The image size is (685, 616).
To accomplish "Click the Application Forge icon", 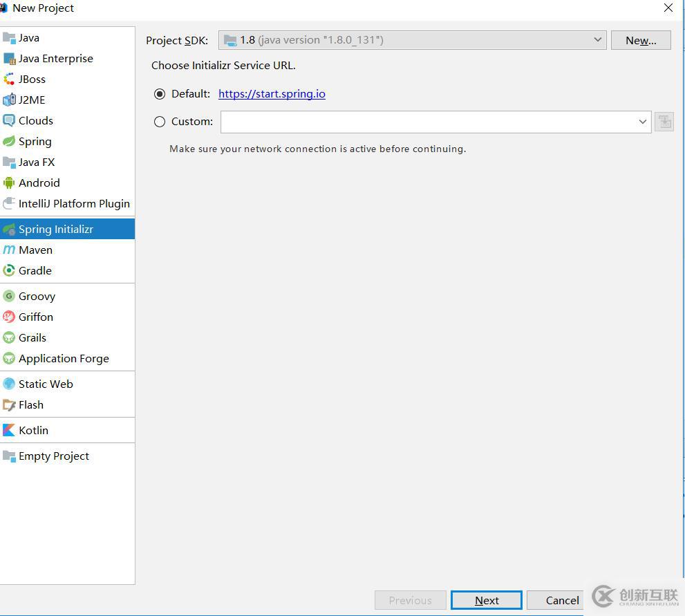I will 9,359.
